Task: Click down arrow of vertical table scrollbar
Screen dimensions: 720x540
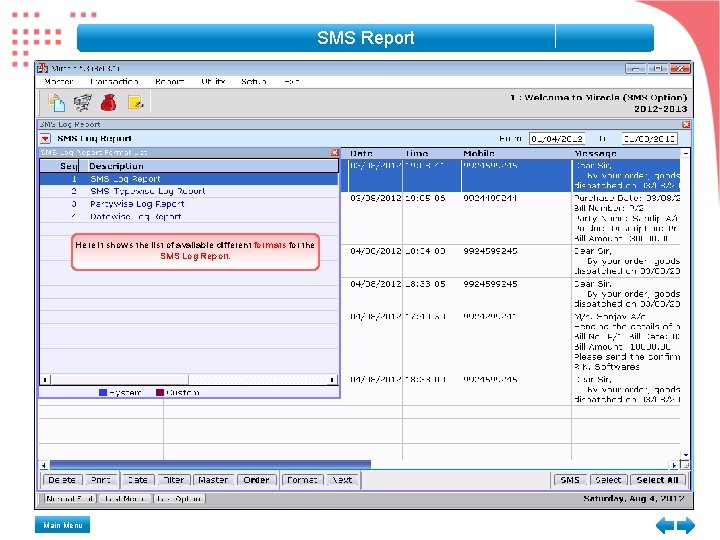Action: pyautogui.click(x=686, y=455)
